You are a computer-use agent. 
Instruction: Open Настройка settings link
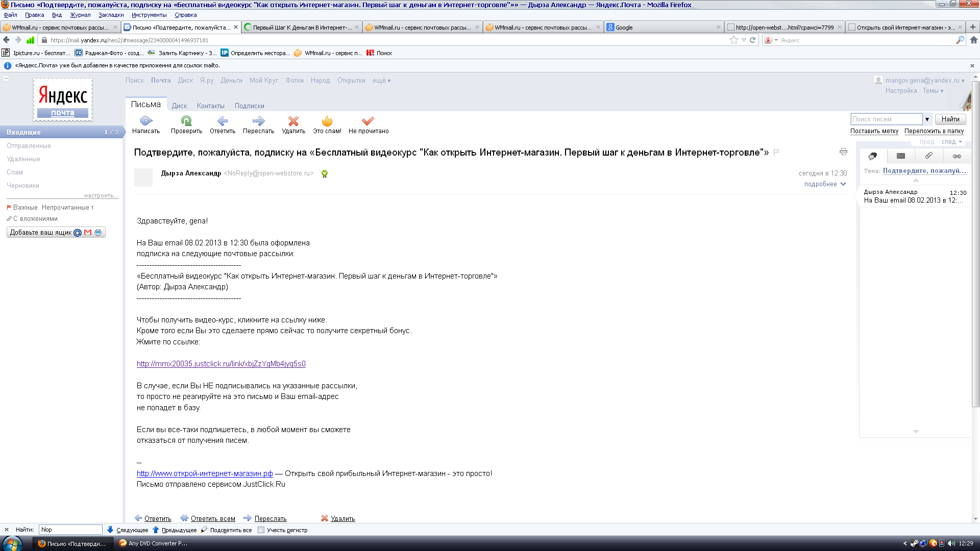coord(901,91)
